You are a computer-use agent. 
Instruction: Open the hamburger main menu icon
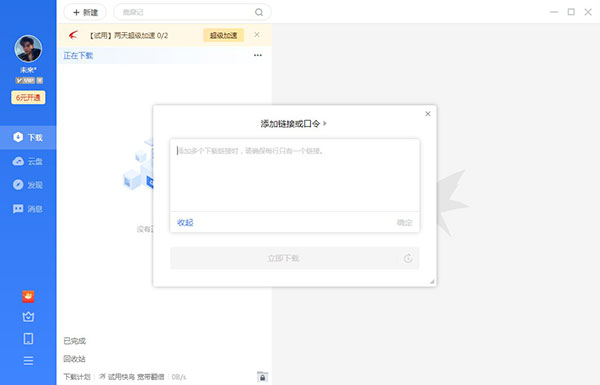(28, 361)
